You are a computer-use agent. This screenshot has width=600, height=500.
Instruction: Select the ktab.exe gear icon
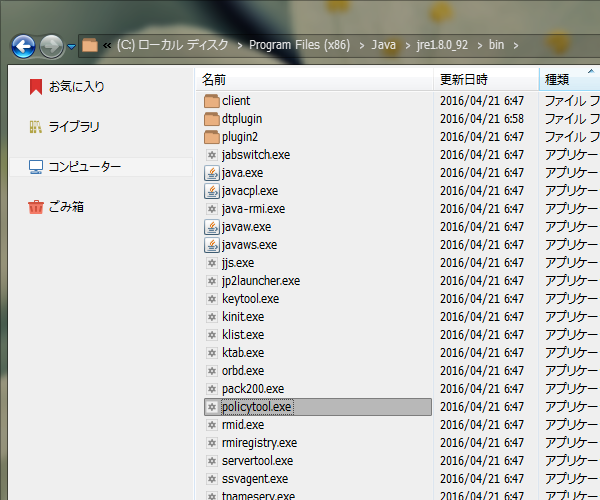212,353
